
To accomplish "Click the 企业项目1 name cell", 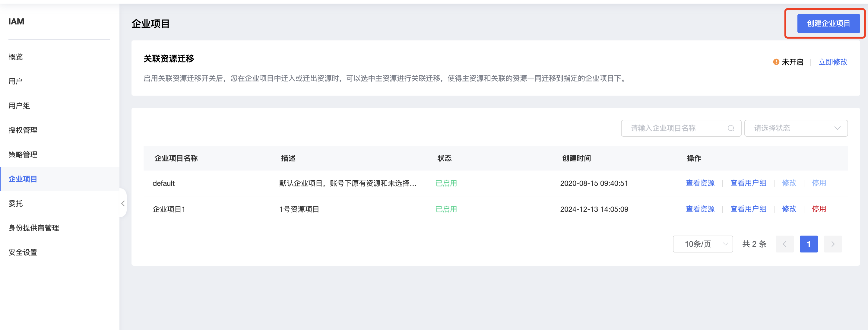I will point(169,209).
